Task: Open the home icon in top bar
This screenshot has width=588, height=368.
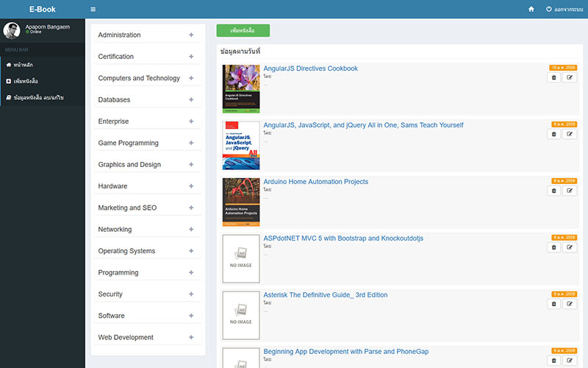Action: 531,9
